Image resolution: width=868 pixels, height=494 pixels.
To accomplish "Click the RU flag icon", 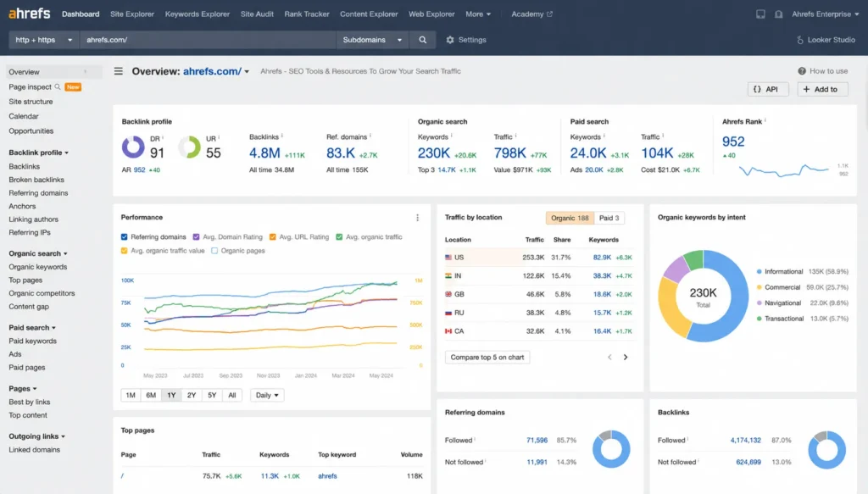I will tap(448, 313).
